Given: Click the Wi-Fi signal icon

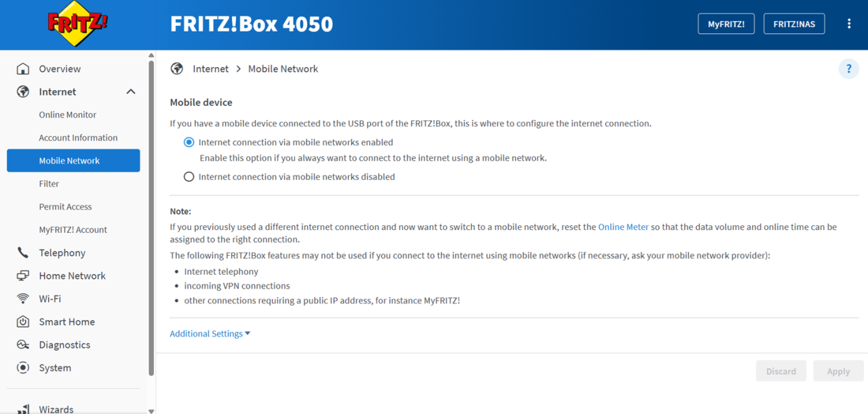Looking at the screenshot, I should click(x=23, y=299).
